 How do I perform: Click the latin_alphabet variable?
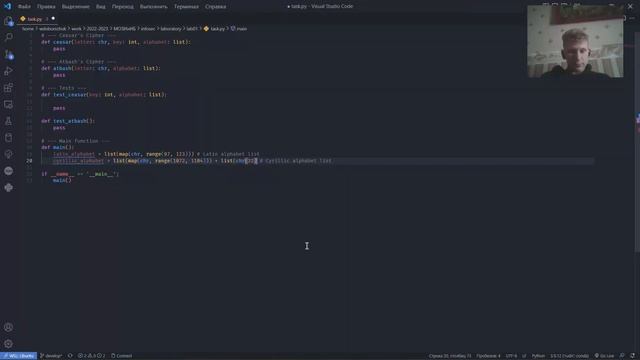click(x=73, y=154)
